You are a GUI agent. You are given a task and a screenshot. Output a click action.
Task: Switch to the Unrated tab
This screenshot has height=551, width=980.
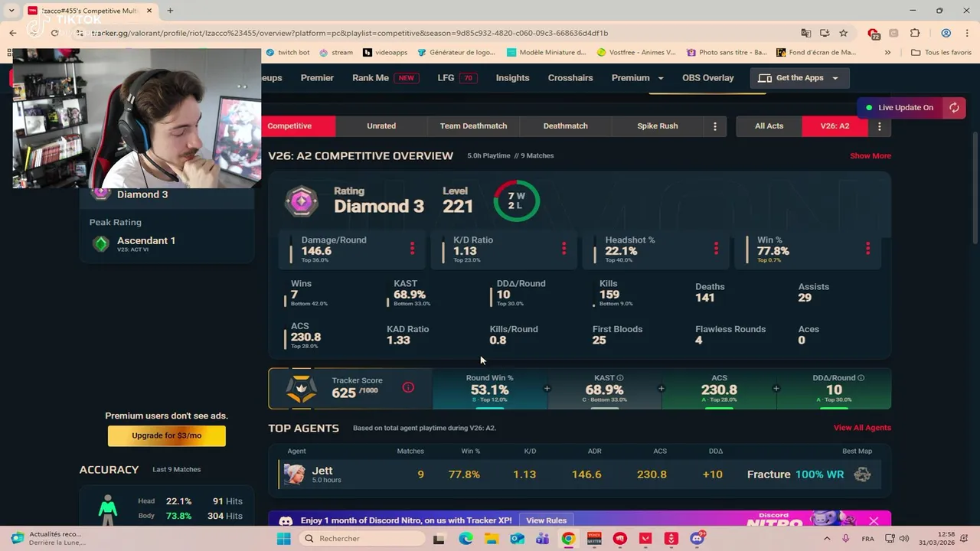click(x=381, y=126)
